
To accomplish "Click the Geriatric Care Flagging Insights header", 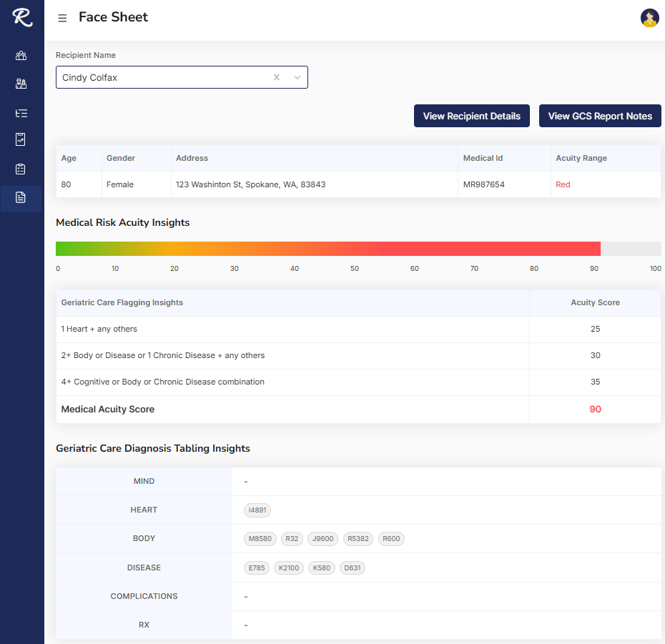I will 122,302.
